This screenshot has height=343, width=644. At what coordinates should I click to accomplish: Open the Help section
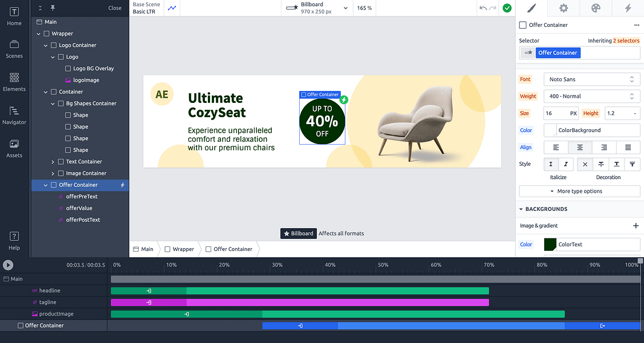pos(14,241)
